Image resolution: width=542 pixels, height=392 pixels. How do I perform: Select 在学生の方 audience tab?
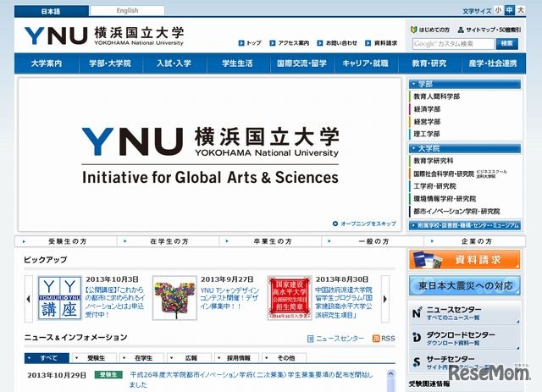(169, 241)
